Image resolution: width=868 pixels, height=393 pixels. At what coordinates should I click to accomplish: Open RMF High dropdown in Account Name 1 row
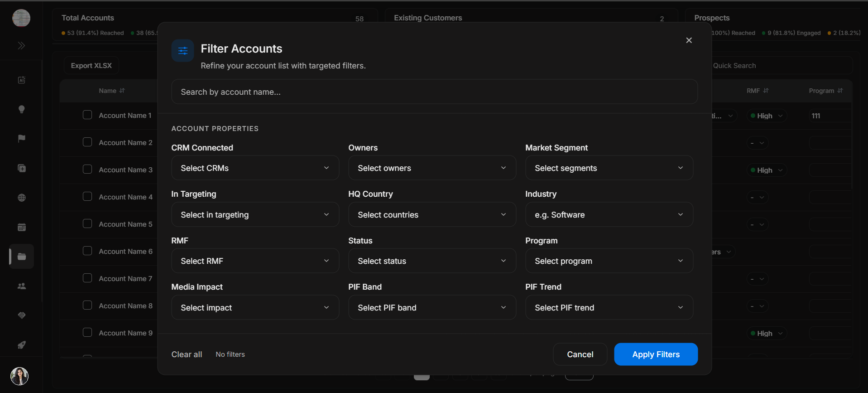coord(767,116)
